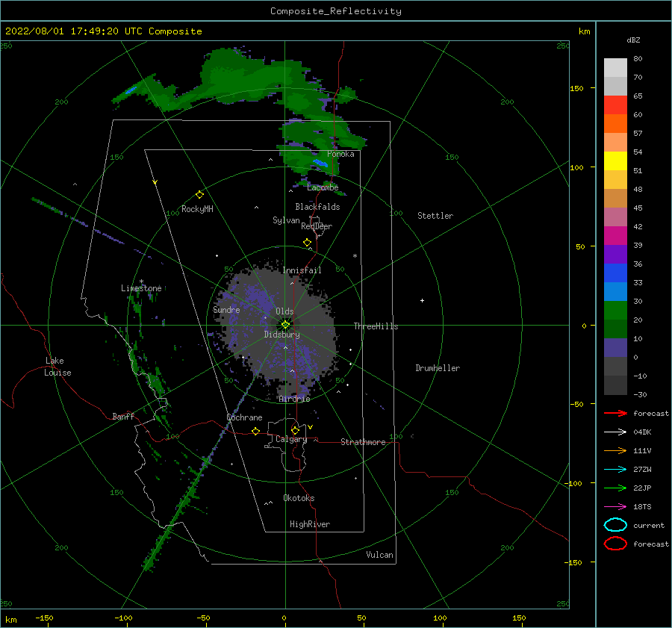Select the orange 111V arrow icon
The height and width of the screenshot is (628, 672).
coord(615,450)
